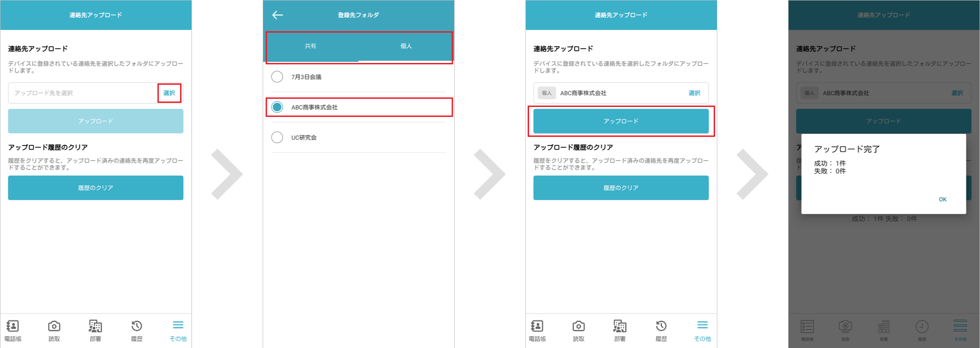Confirm the アップロード完了 dialog with OK

943,199
